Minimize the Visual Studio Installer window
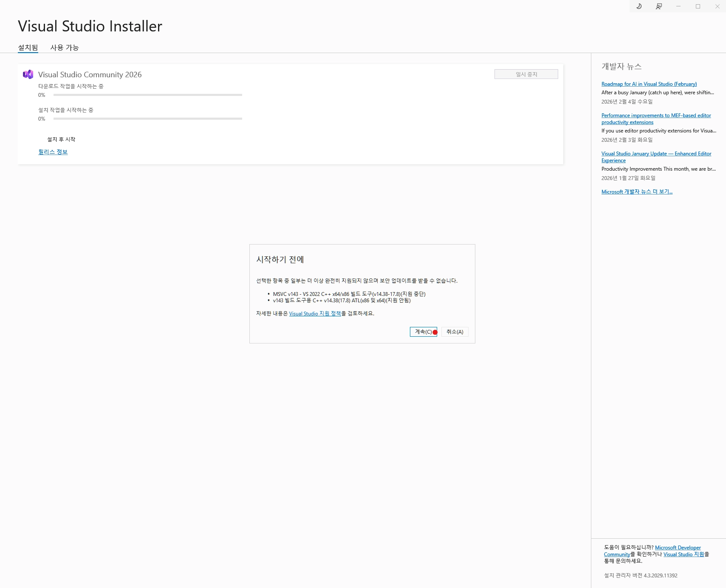 click(x=678, y=6)
